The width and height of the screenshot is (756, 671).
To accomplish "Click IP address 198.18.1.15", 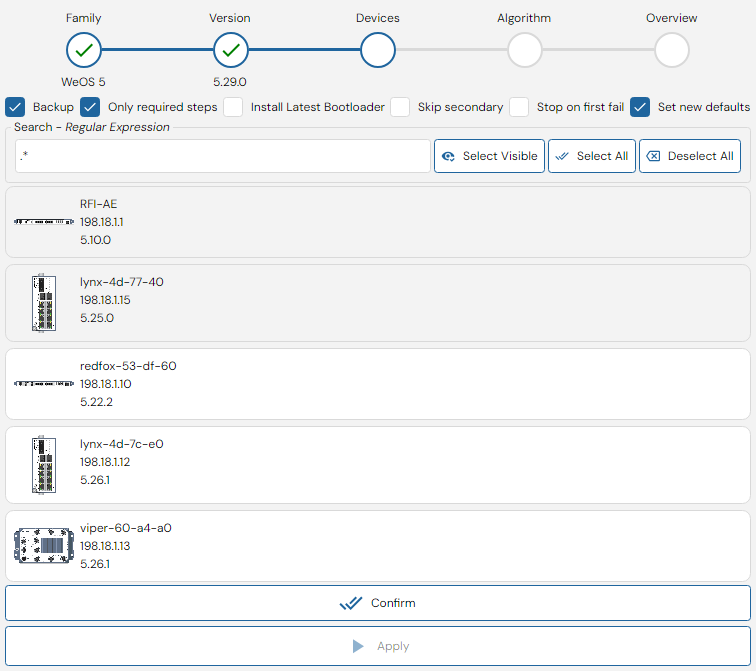I will 105,300.
